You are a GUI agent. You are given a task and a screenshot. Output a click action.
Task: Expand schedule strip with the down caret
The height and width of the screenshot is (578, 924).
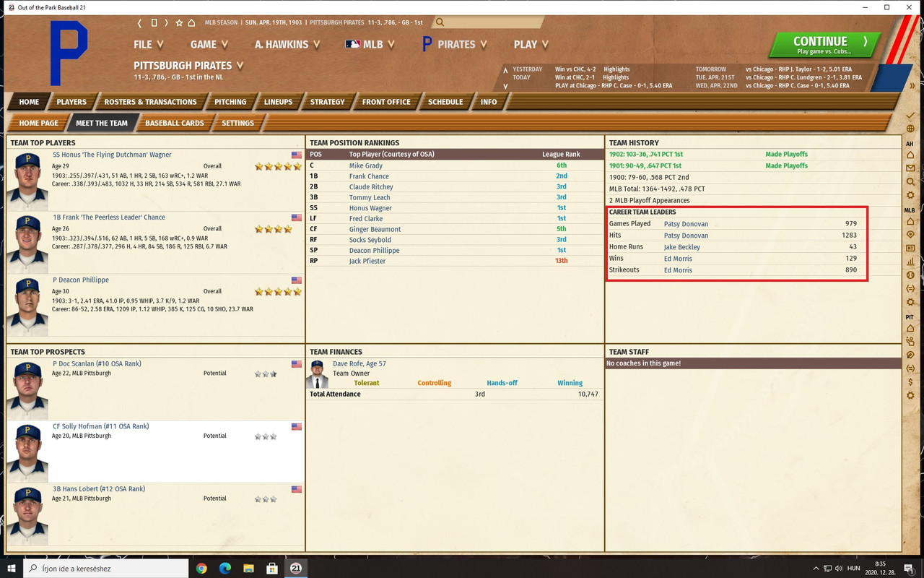click(505, 86)
